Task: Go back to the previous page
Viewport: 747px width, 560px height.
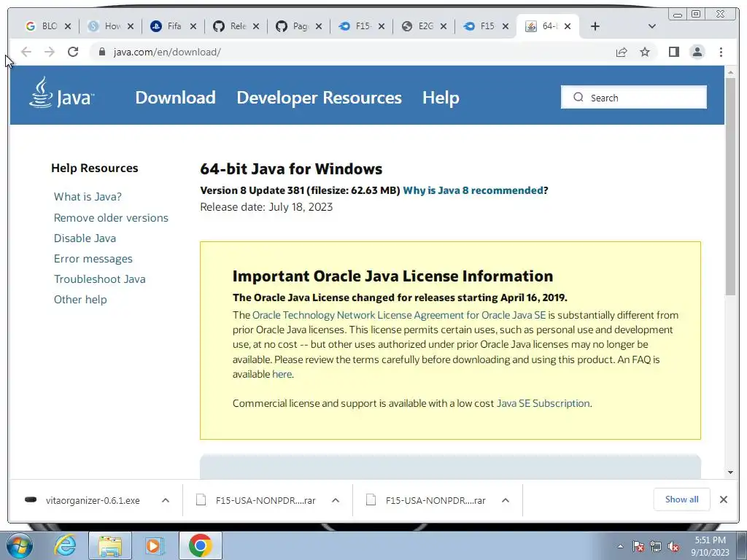Action: pyautogui.click(x=26, y=52)
